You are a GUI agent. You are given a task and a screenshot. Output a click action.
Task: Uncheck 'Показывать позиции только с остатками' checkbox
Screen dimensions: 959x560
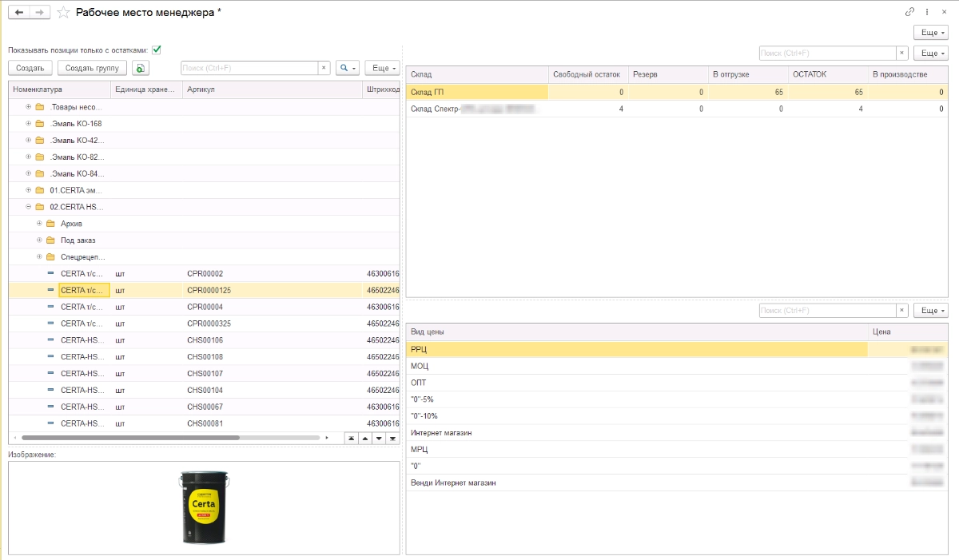(157, 50)
